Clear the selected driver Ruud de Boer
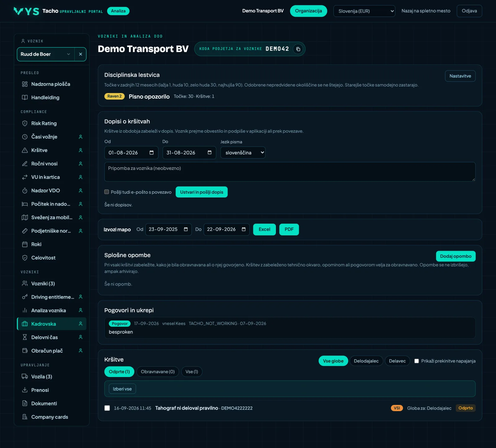This screenshot has width=496, height=448. (80, 54)
